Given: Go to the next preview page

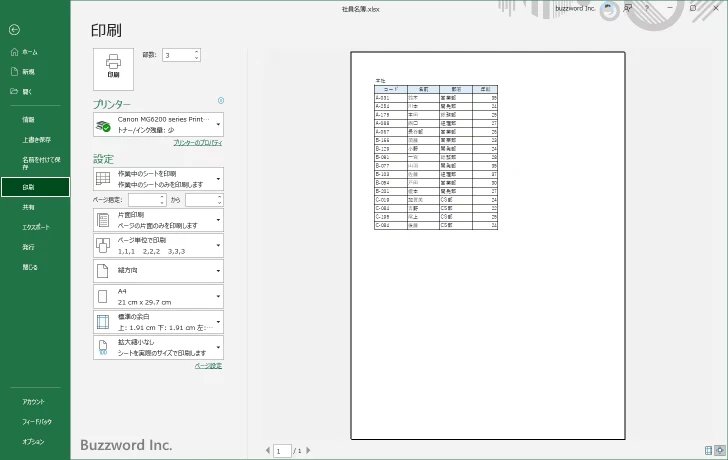Looking at the screenshot, I should coord(308,450).
